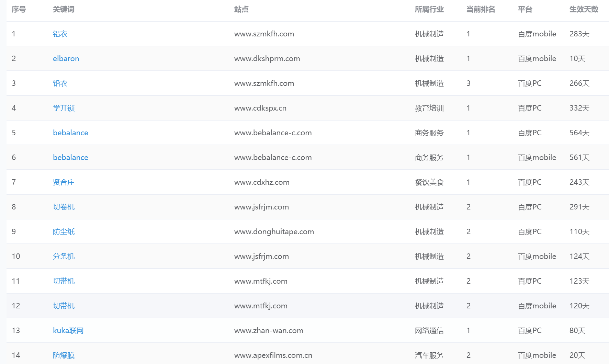This screenshot has height=364, width=609.
Task: Click the elbaron keyword link
Action: [66, 59]
